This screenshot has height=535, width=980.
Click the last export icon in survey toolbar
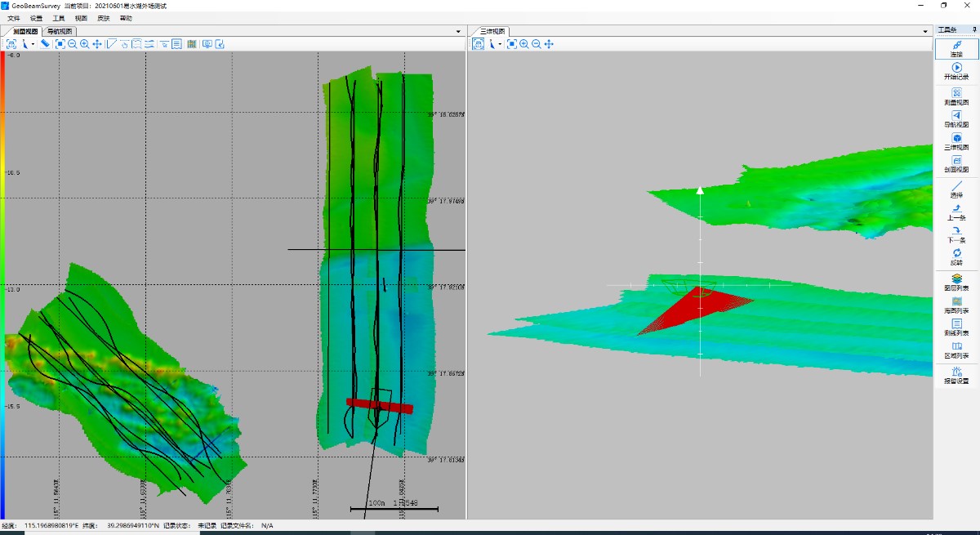click(x=220, y=44)
